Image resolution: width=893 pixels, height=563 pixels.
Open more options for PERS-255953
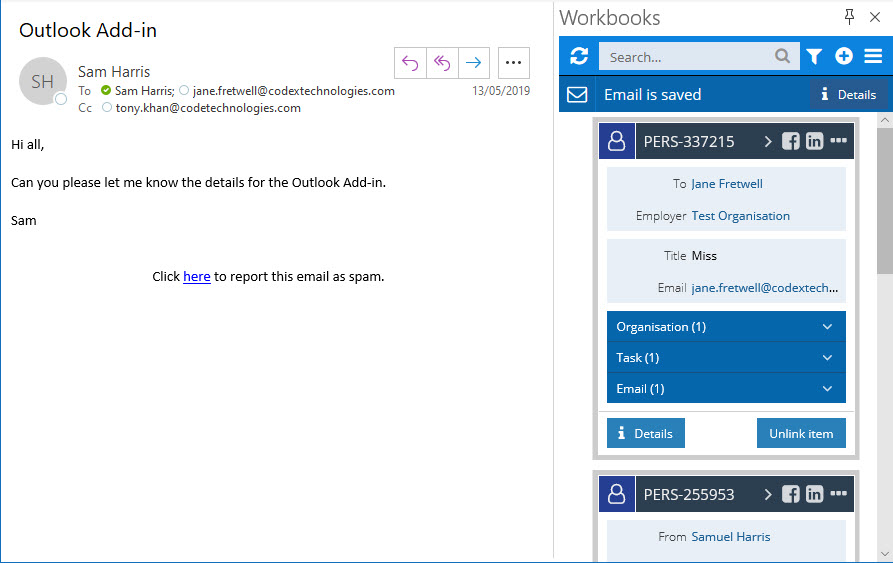coord(838,494)
